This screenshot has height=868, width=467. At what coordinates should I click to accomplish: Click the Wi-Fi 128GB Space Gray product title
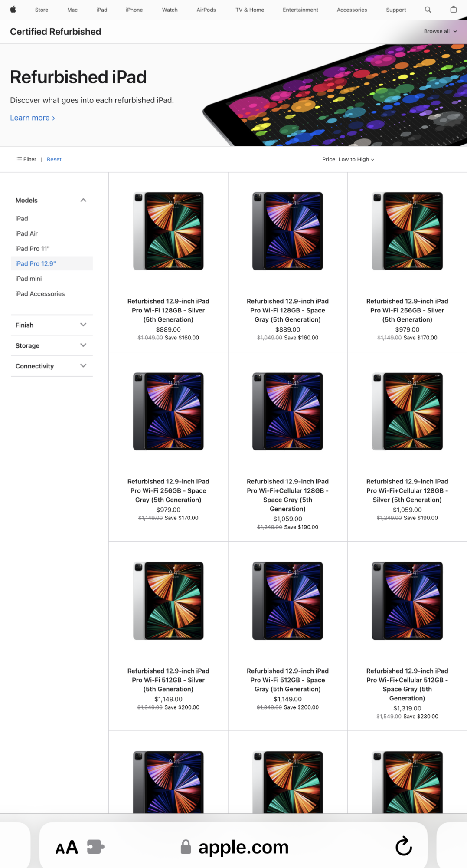pyautogui.click(x=288, y=310)
